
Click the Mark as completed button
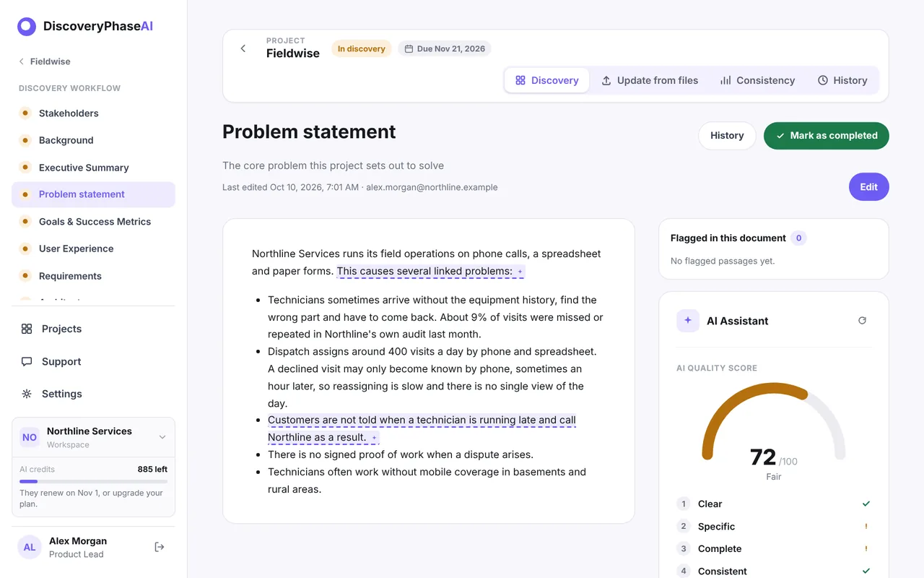pyautogui.click(x=827, y=136)
